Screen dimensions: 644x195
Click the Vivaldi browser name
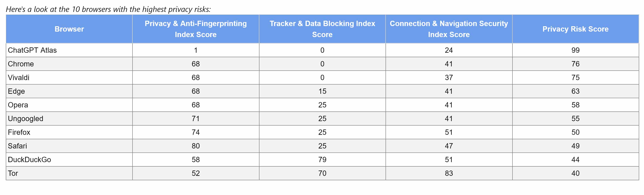pos(19,78)
